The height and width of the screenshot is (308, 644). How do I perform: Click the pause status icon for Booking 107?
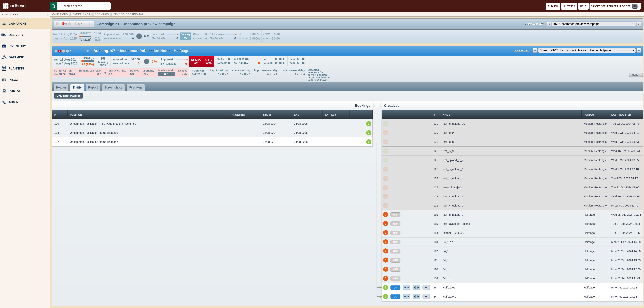[63, 51]
